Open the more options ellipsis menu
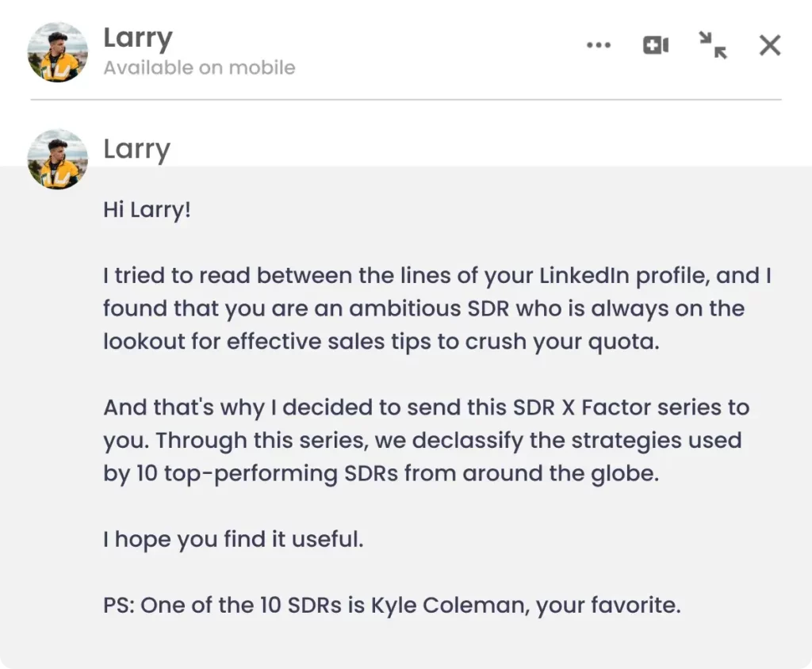This screenshot has width=812, height=669. click(599, 46)
